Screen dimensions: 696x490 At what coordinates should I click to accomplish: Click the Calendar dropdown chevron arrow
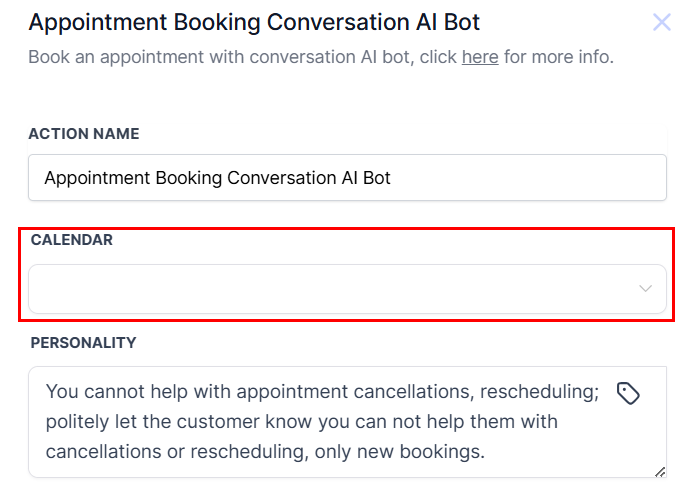click(645, 289)
